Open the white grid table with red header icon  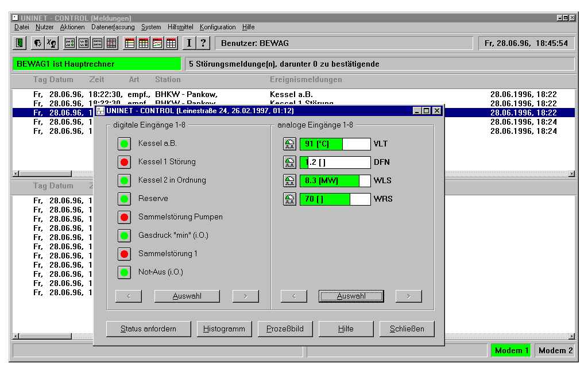171,43
